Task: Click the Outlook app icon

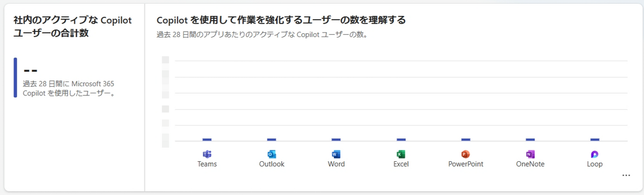Action: coord(272,154)
